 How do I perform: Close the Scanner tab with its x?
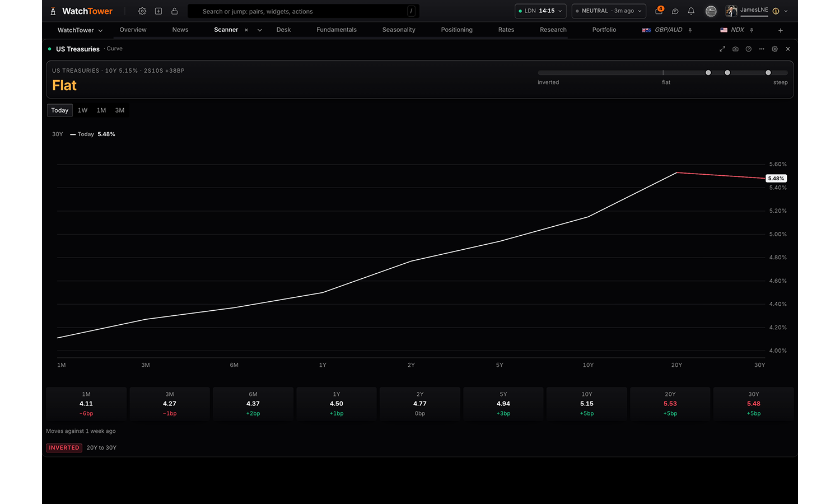[x=246, y=30]
